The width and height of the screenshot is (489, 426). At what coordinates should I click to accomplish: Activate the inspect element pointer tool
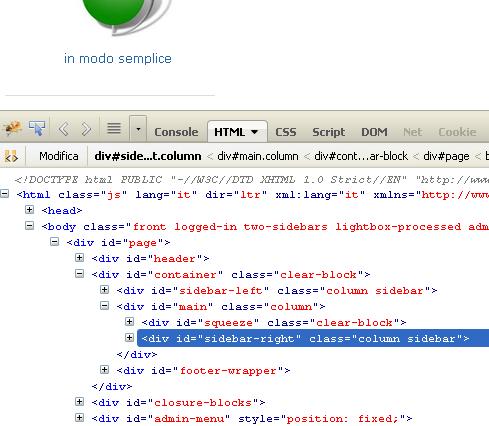(x=37, y=128)
